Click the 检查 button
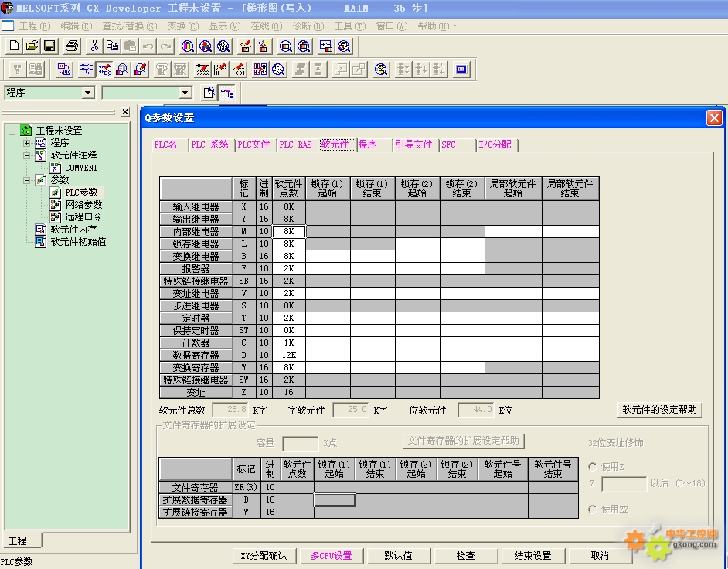The width and height of the screenshot is (728, 569). [x=465, y=556]
